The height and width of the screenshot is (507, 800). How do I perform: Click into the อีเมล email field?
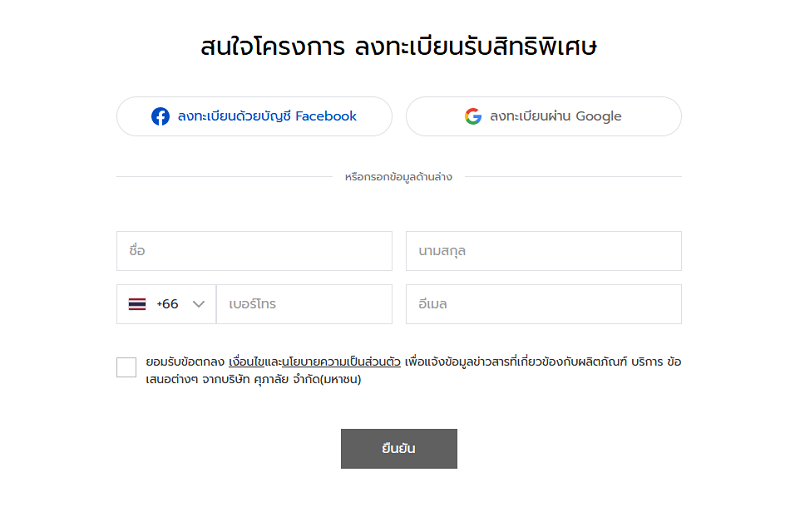pos(543,304)
